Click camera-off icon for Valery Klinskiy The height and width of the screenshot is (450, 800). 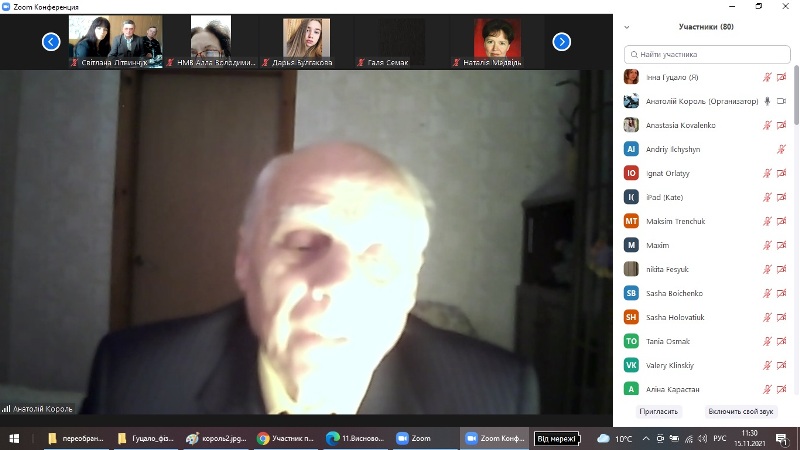[x=781, y=365]
